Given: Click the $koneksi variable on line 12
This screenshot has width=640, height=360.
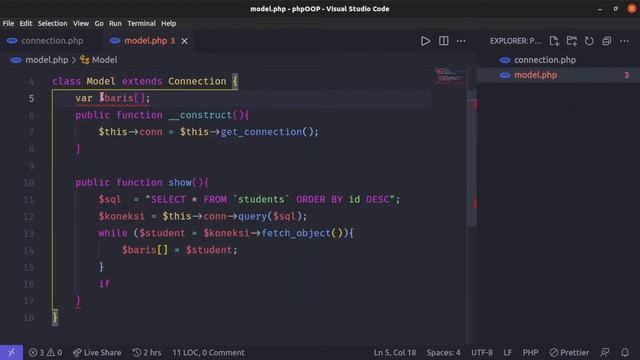Looking at the screenshot, I should click(x=121, y=216).
